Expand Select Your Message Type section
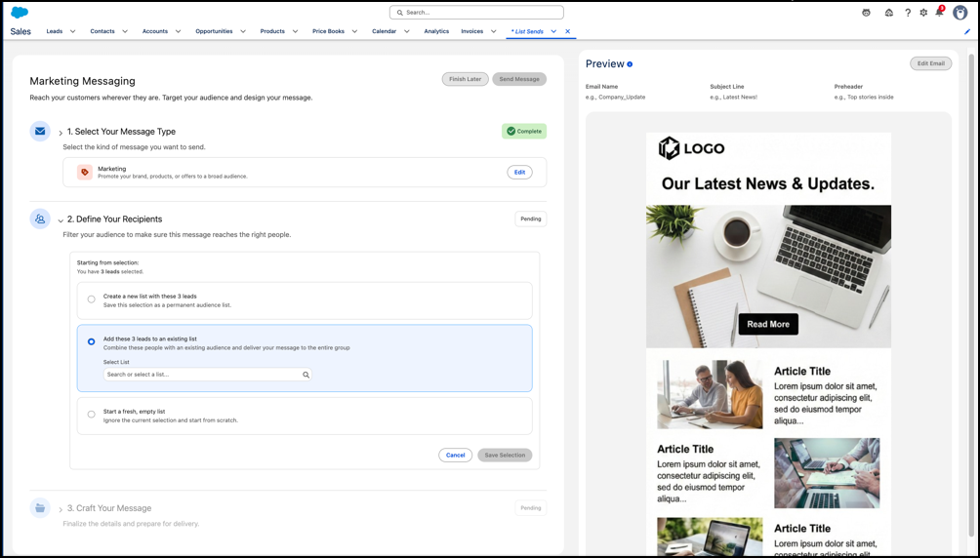The height and width of the screenshot is (558, 980). 61,133
